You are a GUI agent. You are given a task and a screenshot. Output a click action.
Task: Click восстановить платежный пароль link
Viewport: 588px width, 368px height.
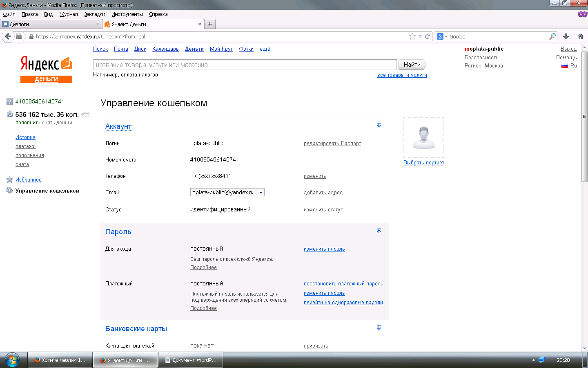click(343, 284)
